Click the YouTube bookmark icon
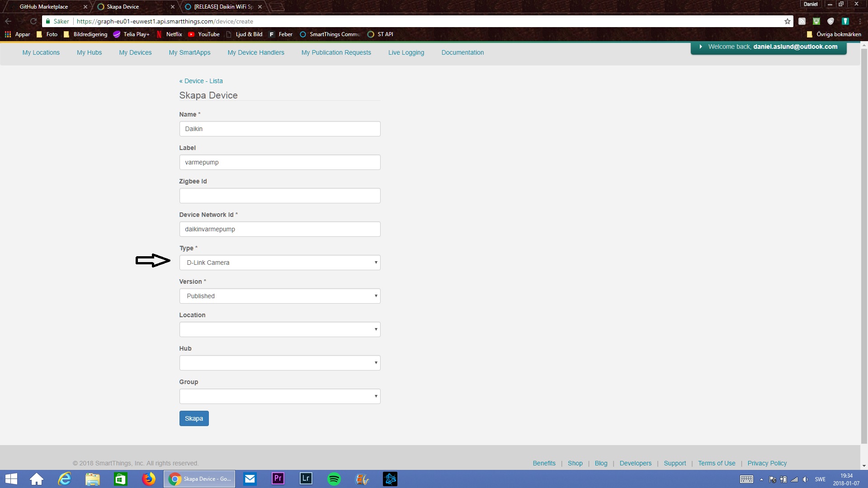The height and width of the screenshot is (488, 868). [x=191, y=34]
